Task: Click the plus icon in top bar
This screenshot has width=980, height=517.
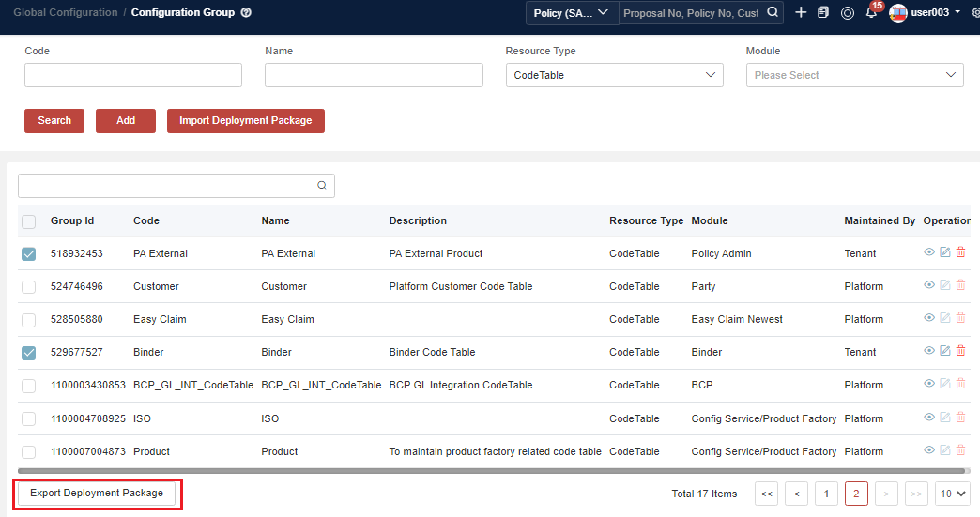Action: (801, 12)
